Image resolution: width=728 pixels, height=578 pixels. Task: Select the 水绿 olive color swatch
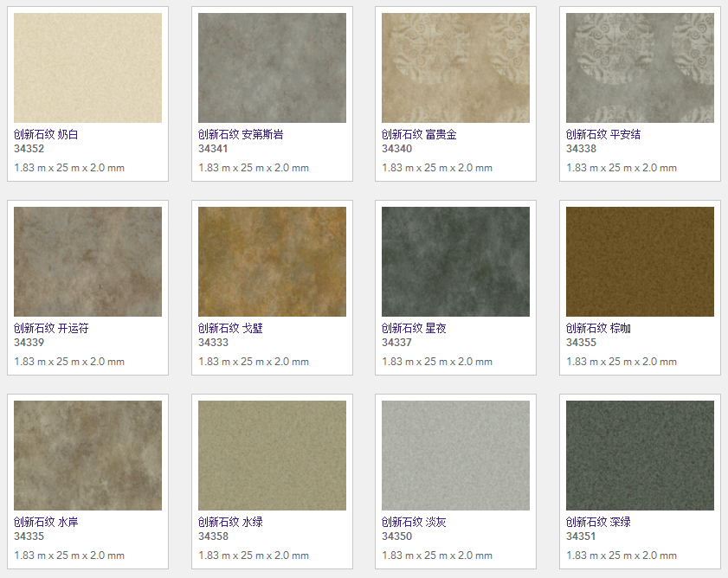click(272, 455)
